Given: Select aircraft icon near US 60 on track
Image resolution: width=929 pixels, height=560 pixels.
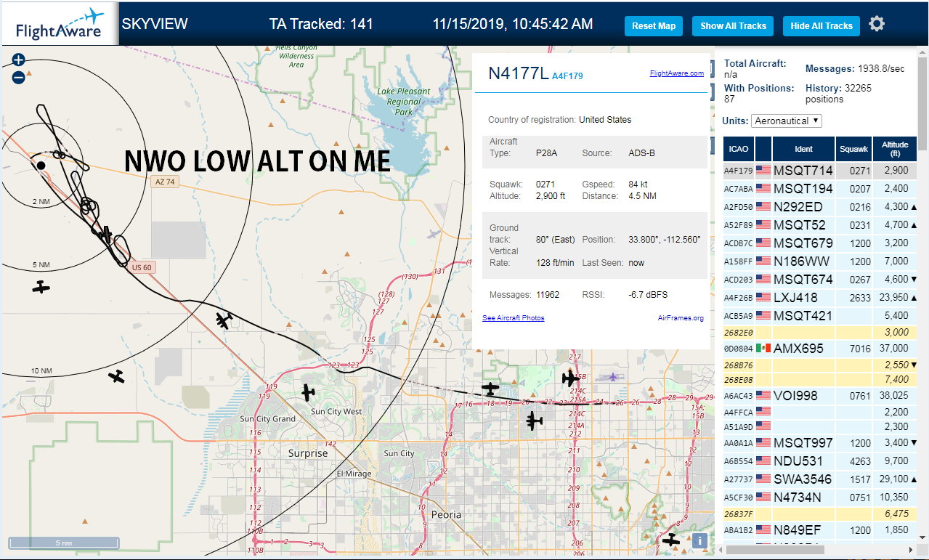Looking at the screenshot, I should (x=106, y=235).
